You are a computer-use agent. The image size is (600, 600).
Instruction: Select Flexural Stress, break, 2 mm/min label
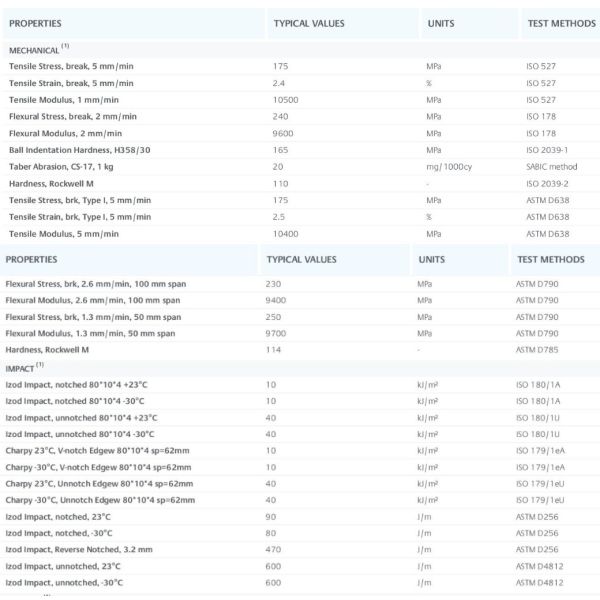[70, 116]
